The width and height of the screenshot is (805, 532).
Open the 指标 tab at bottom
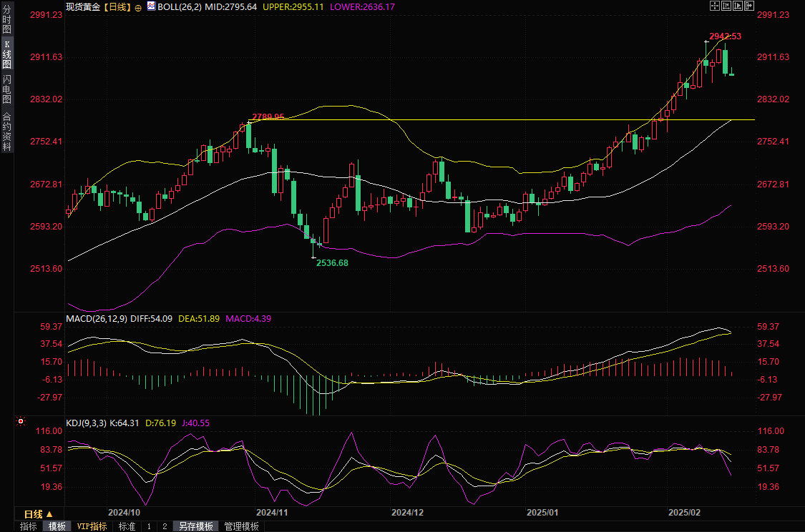click(x=29, y=526)
